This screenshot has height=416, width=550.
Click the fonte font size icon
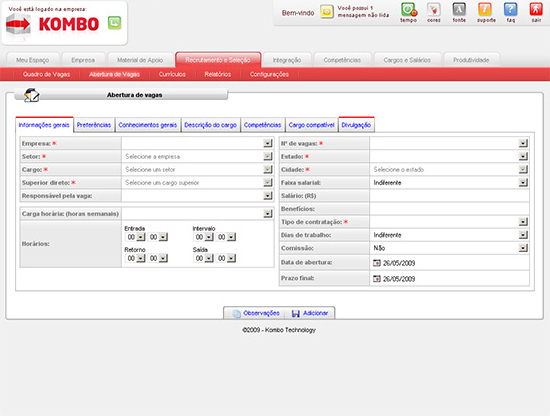[x=459, y=10]
